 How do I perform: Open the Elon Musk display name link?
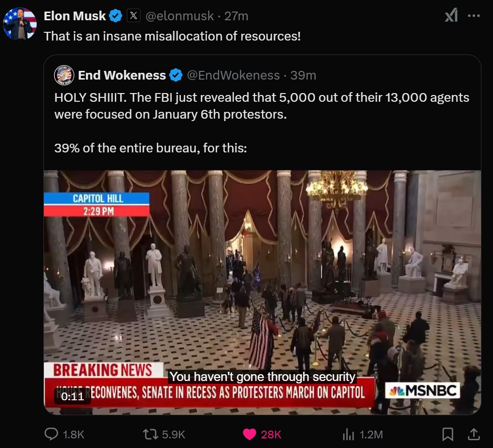pyautogui.click(x=74, y=16)
